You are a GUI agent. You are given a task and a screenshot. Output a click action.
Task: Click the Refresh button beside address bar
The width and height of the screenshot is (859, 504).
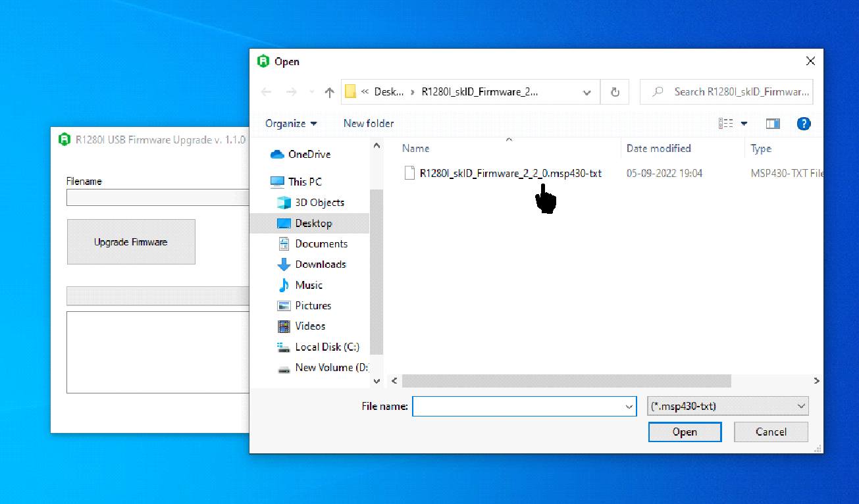tap(615, 93)
